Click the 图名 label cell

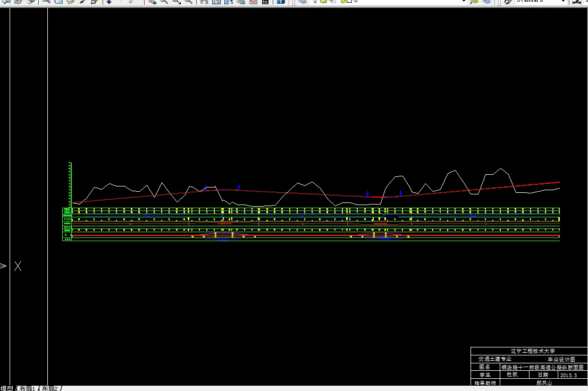pos(484,367)
